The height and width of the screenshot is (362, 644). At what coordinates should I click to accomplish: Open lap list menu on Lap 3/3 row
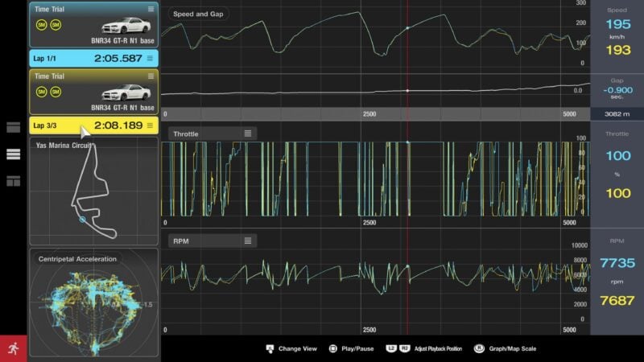pyautogui.click(x=150, y=125)
